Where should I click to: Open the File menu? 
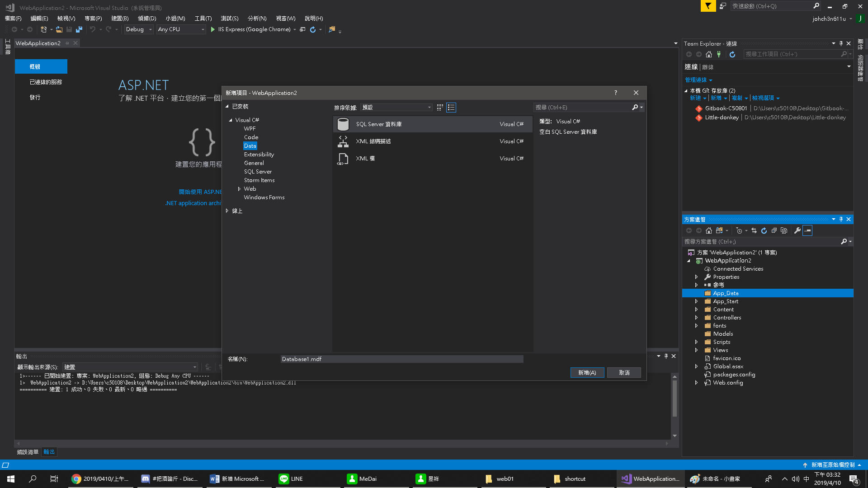coord(13,19)
